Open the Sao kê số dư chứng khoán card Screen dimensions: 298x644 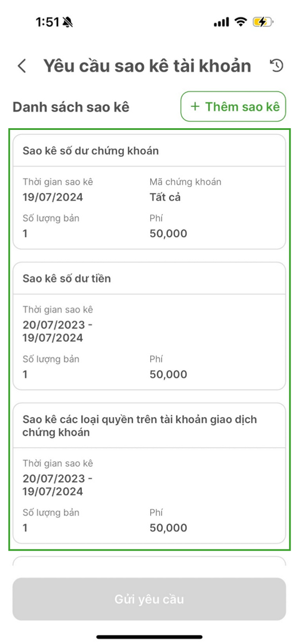149,192
